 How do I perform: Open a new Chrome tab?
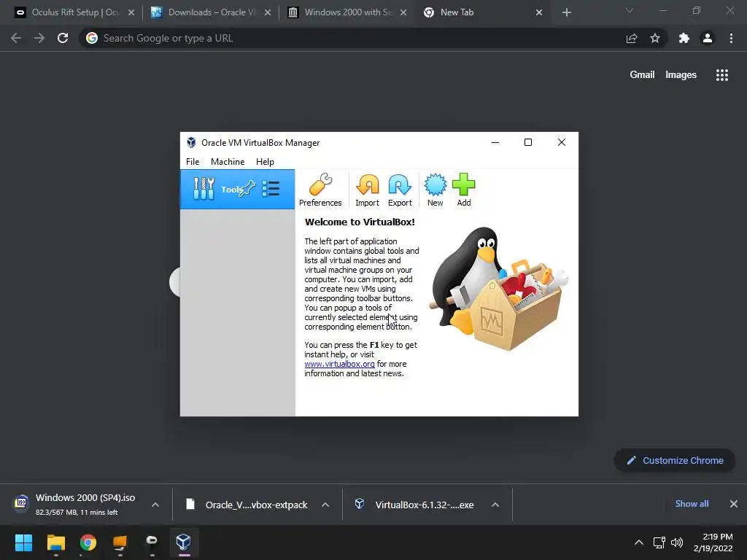(x=566, y=12)
